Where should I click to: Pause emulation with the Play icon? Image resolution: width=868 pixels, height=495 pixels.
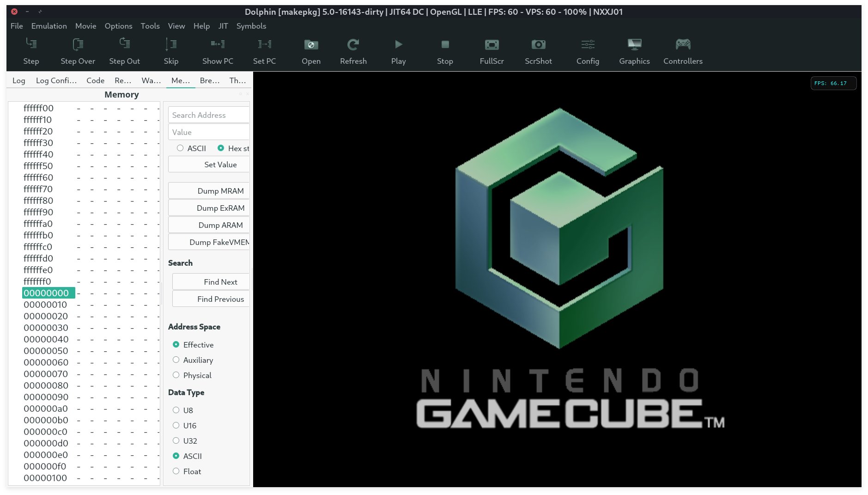[398, 44]
